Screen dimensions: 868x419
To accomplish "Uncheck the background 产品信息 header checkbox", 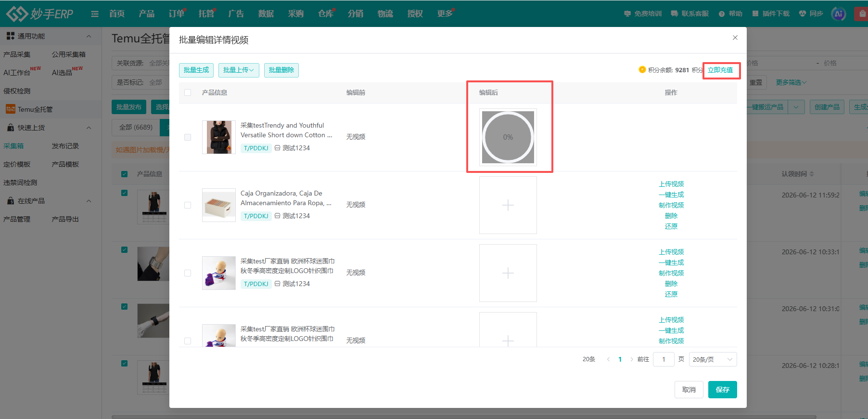I will click(x=125, y=174).
